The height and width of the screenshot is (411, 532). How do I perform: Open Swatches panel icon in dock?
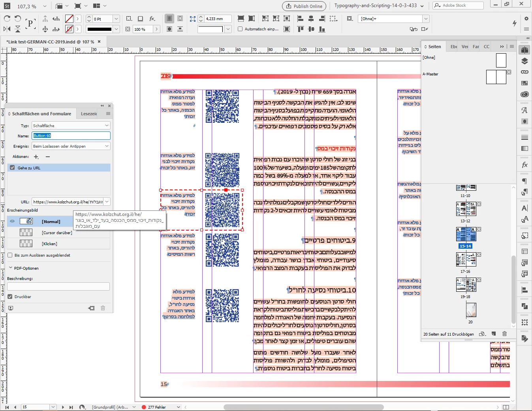click(x=524, y=83)
